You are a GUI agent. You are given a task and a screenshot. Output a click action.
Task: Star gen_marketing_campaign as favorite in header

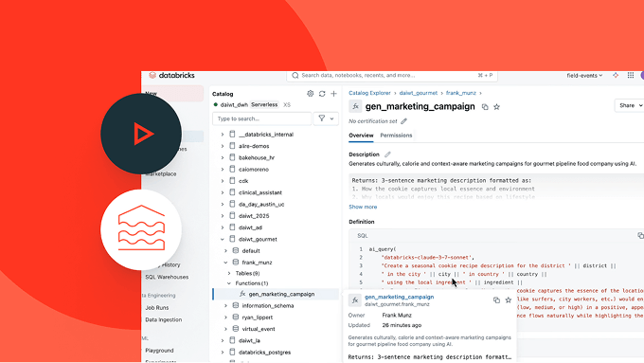pyautogui.click(x=496, y=107)
